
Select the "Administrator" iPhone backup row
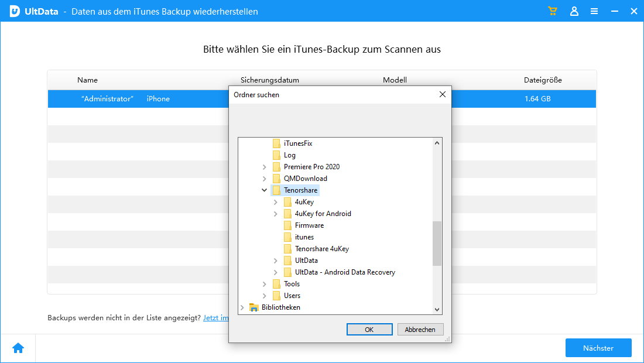pos(322,98)
